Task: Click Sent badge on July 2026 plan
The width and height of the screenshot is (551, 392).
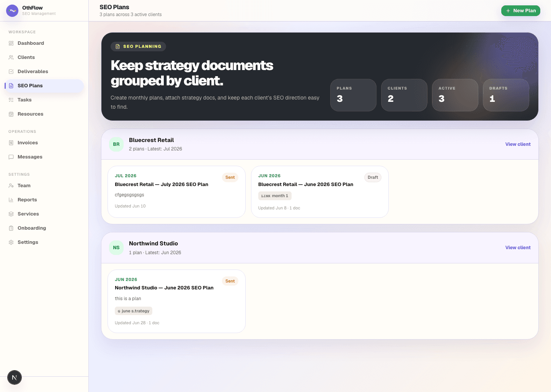Action: [230, 177]
